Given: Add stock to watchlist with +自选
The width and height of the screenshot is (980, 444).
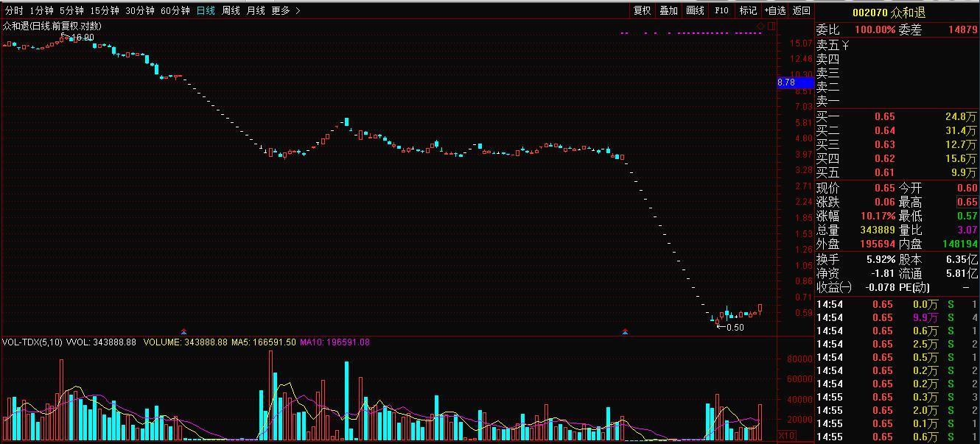Looking at the screenshot, I should [x=774, y=10].
